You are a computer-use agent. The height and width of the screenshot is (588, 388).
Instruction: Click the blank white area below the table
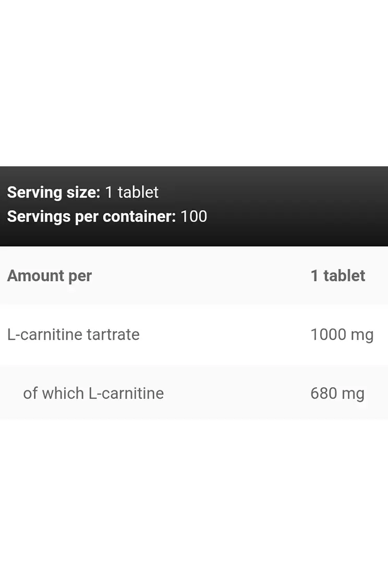pyautogui.click(x=194, y=500)
